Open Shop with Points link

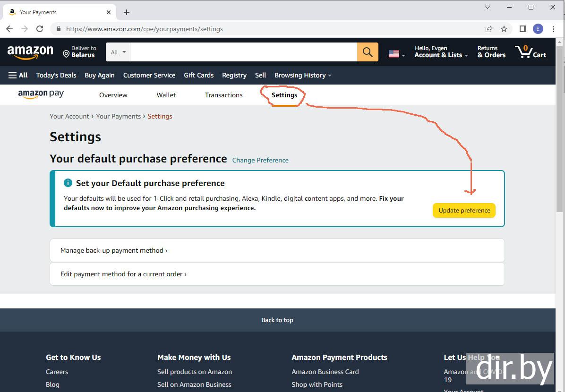tap(317, 384)
